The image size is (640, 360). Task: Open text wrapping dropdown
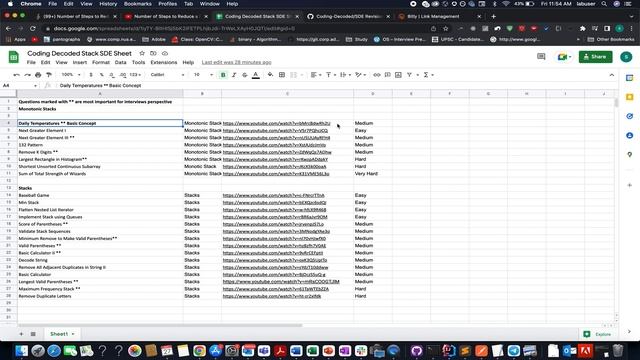345,75
